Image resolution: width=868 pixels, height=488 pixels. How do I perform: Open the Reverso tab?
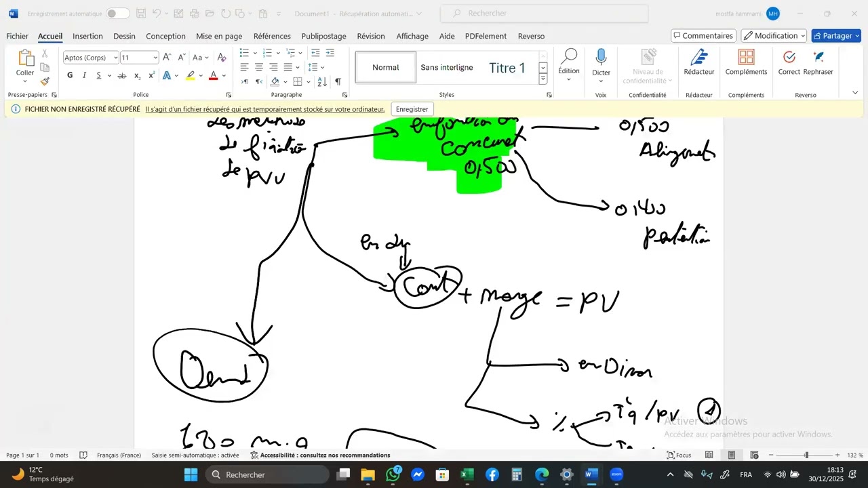pyautogui.click(x=531, y=36)
